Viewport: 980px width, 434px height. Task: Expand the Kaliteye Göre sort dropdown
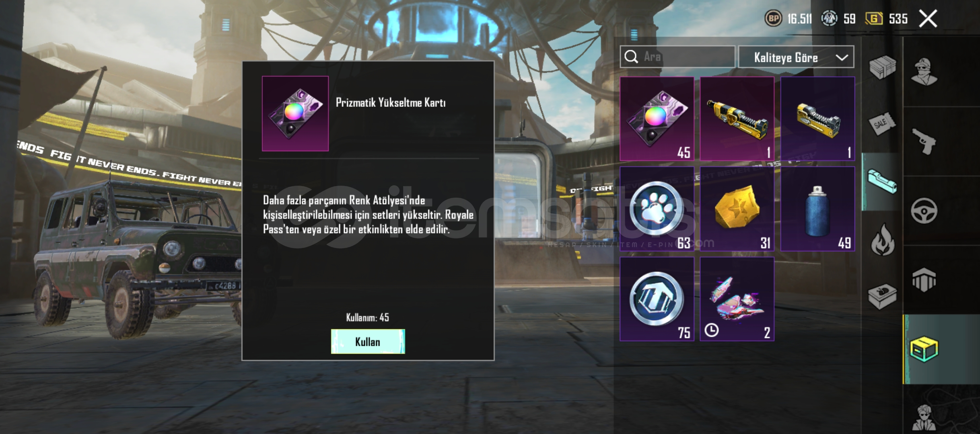[x=796, y=57]
